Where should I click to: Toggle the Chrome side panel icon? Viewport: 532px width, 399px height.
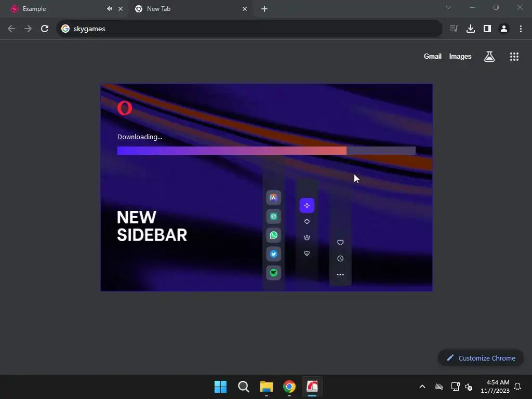click(x=487, y=29)
